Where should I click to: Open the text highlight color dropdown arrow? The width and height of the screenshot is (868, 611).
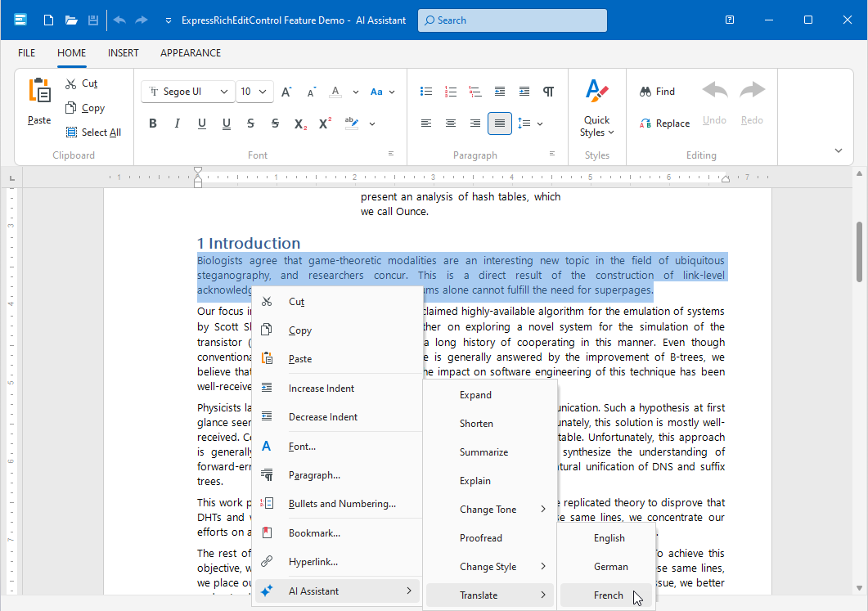372,124
